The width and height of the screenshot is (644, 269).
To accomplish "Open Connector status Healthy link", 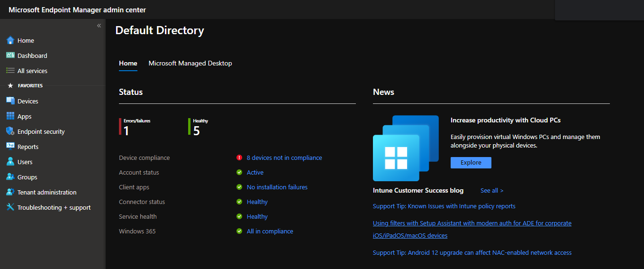I will pos(257,202).
